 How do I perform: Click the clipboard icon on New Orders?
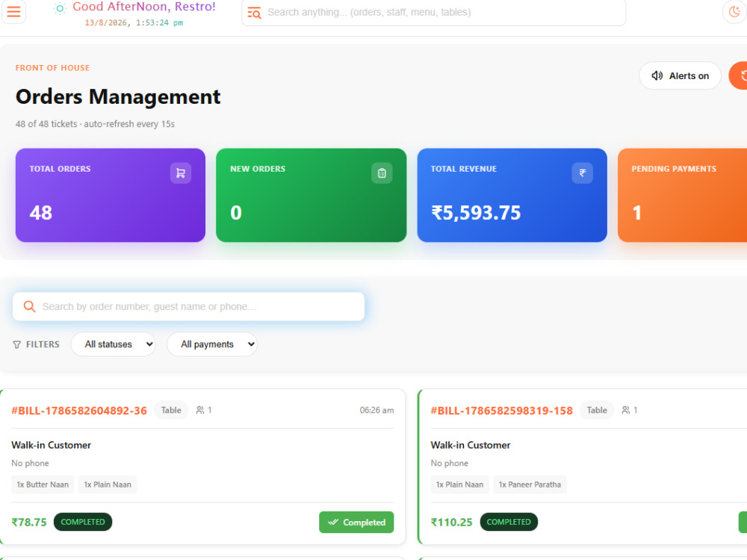[382, 173]
